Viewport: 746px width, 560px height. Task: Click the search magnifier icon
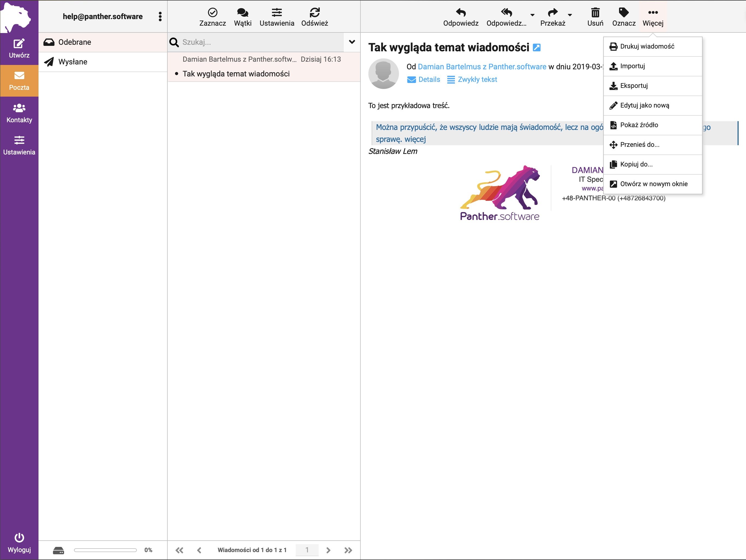(x=174, y=42)
